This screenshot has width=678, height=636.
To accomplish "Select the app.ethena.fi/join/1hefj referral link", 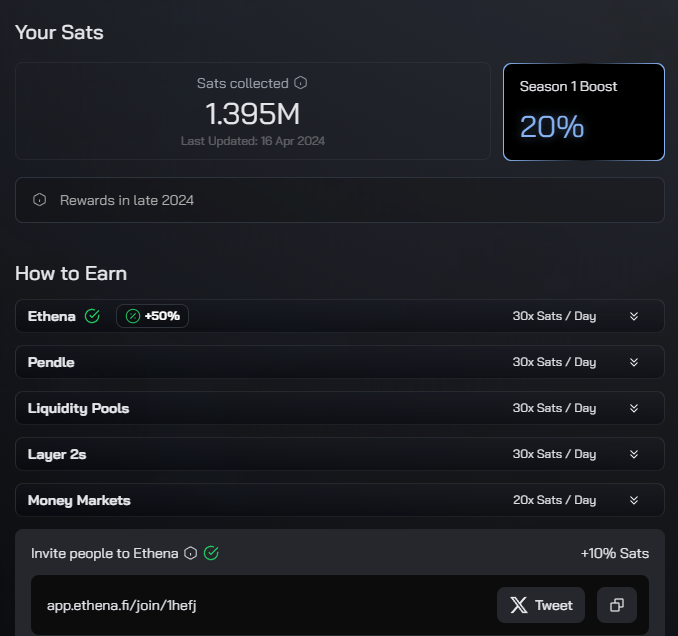I will (122, 605).
